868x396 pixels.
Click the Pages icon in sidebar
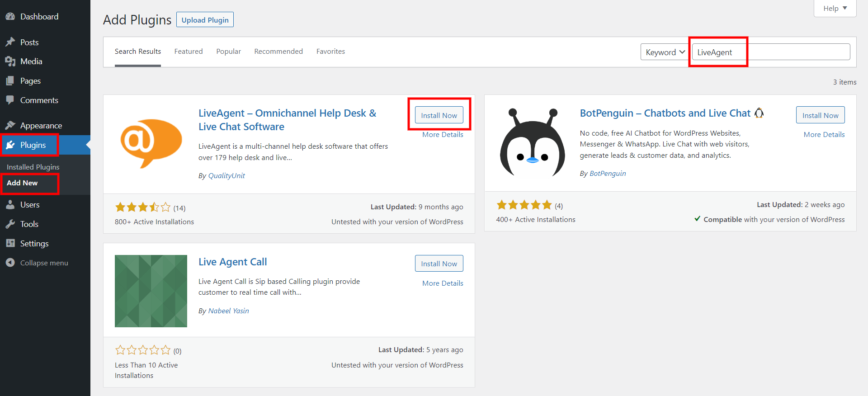point(10,81)
